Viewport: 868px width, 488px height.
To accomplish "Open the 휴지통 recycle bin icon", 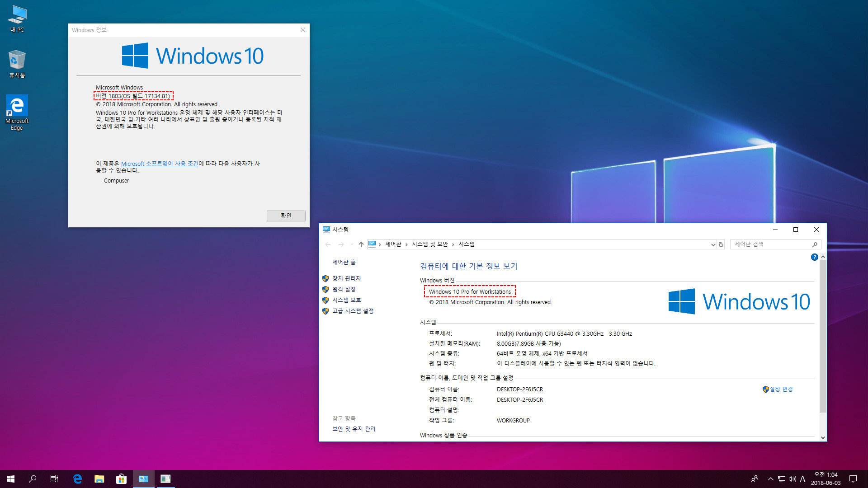I will (17, 64).
